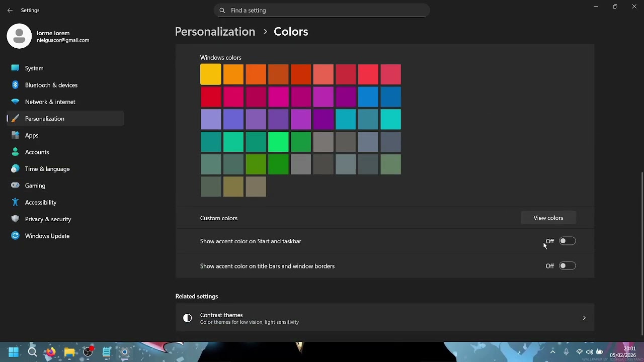Go to Accessibility settings

point(65,202)
